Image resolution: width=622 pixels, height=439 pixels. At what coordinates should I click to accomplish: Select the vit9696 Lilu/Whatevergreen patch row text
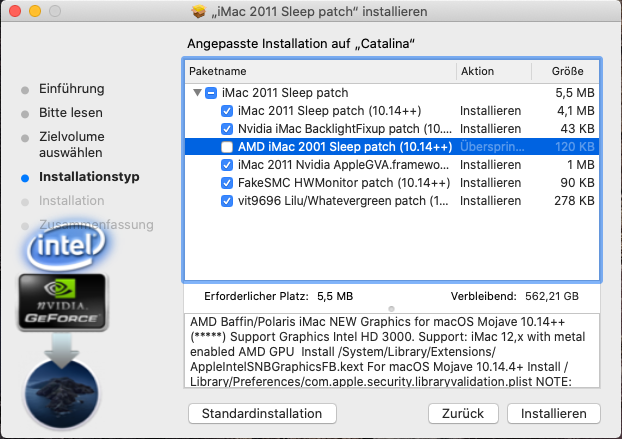(x=343, y=201)
